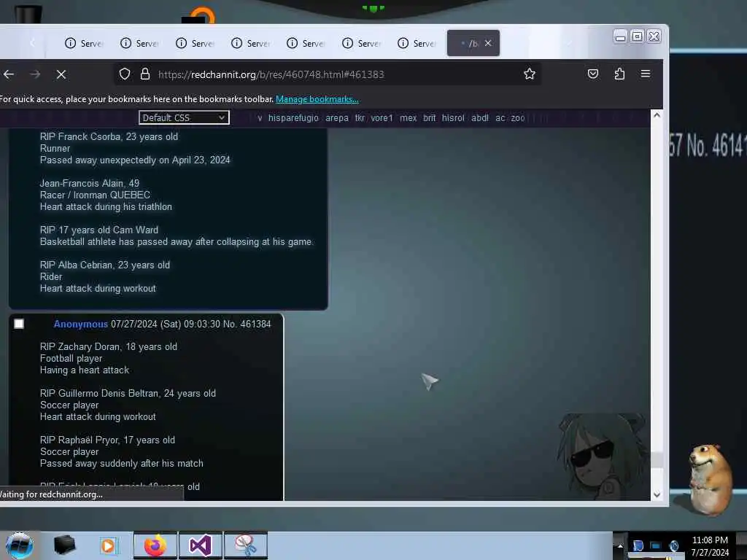This screenshot has width=747, height=560.
Task: Click the hamster desktop gadget
Action: coord(710,478)
